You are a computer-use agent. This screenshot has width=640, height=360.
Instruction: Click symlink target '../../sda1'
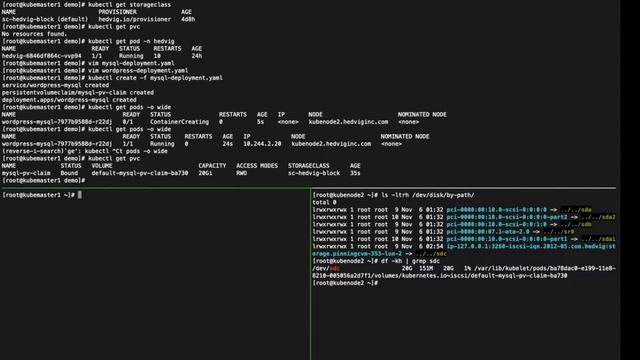[598, 239]
